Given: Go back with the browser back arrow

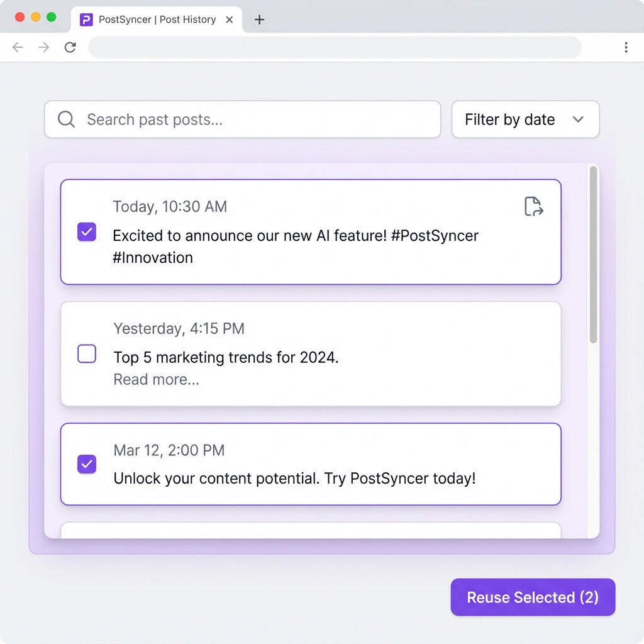Looking at the screenshot, I should [x=18, y=47].
